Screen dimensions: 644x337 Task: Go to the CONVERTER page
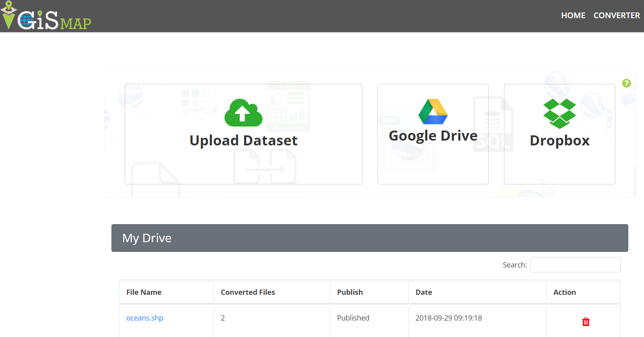(617, 15)
